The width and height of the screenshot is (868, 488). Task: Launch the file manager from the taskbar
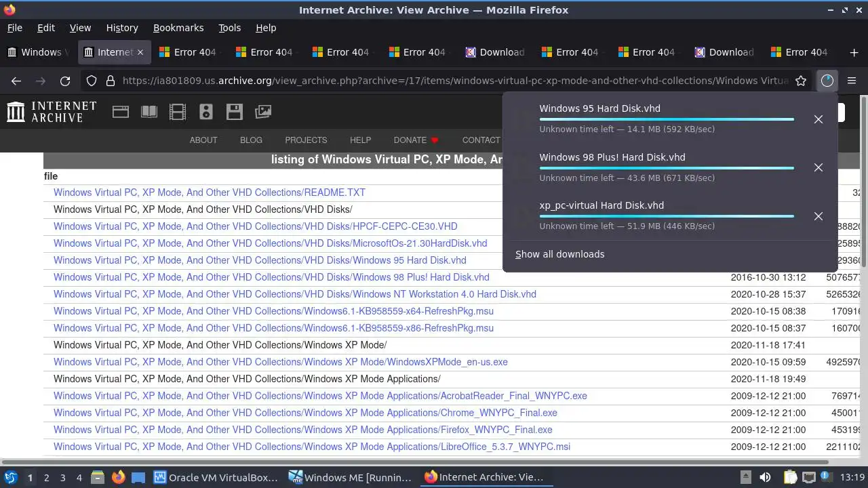98,477
